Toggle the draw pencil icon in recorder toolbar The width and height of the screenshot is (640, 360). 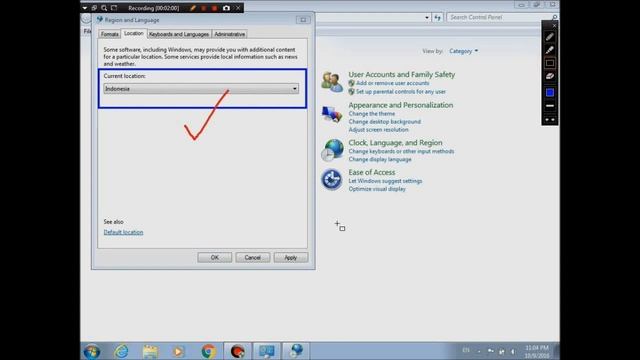click(193, 8)
